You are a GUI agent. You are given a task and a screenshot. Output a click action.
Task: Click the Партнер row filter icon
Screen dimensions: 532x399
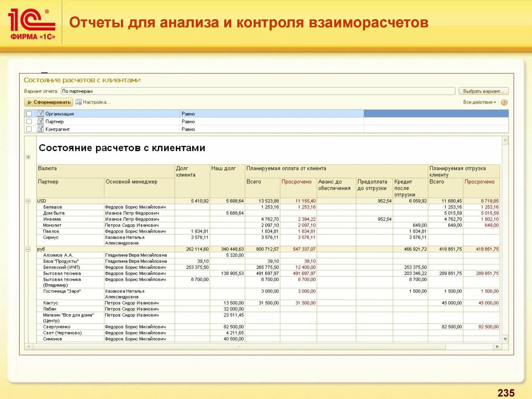tap(40, 121)
